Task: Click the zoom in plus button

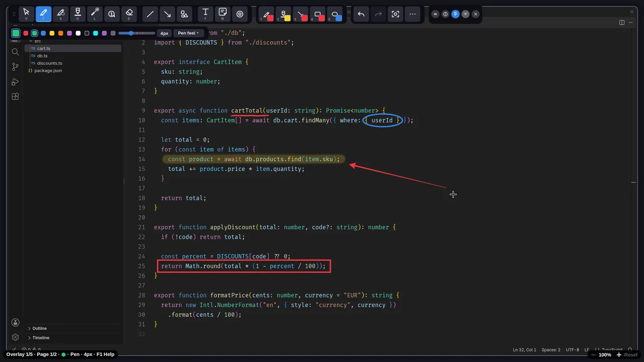Action: pyautogui.click(x=619, y=355)
